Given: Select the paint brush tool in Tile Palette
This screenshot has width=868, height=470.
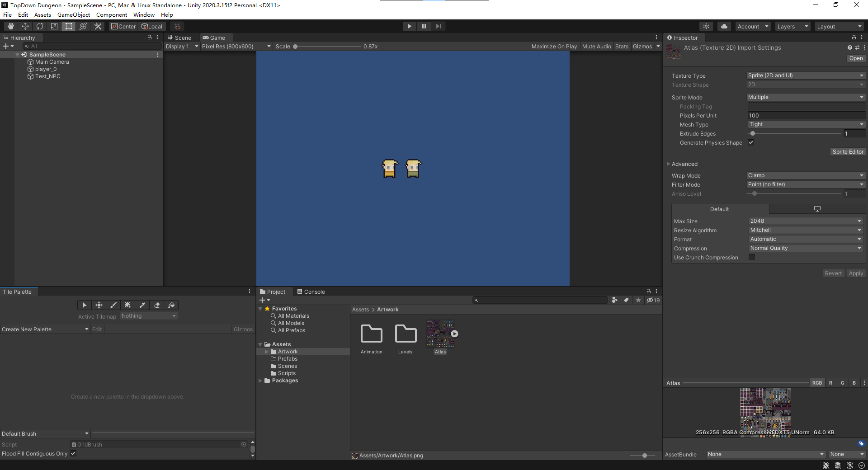Looking at the screenshot, I should [x=113, y=305].
